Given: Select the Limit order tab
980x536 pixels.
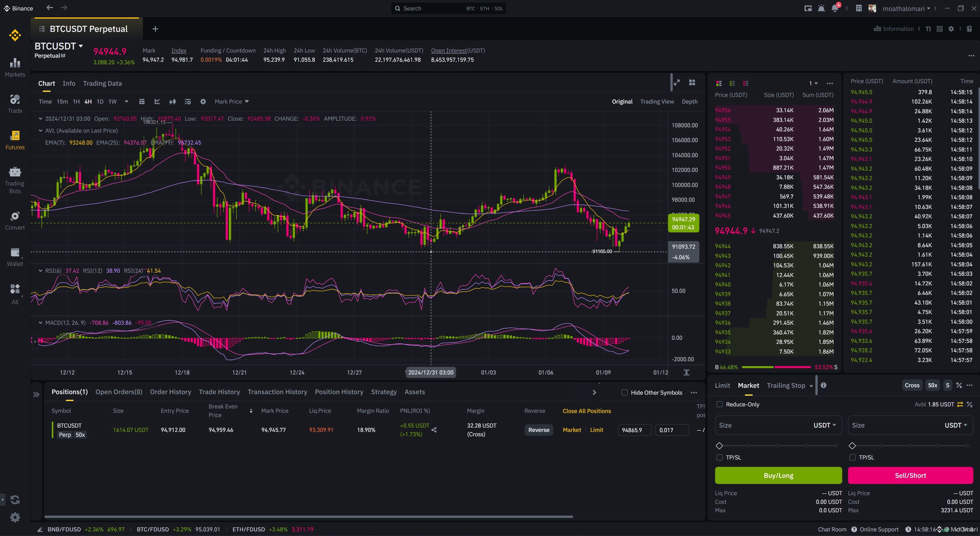Looking at the screenshot, I should tap(722, 385).
